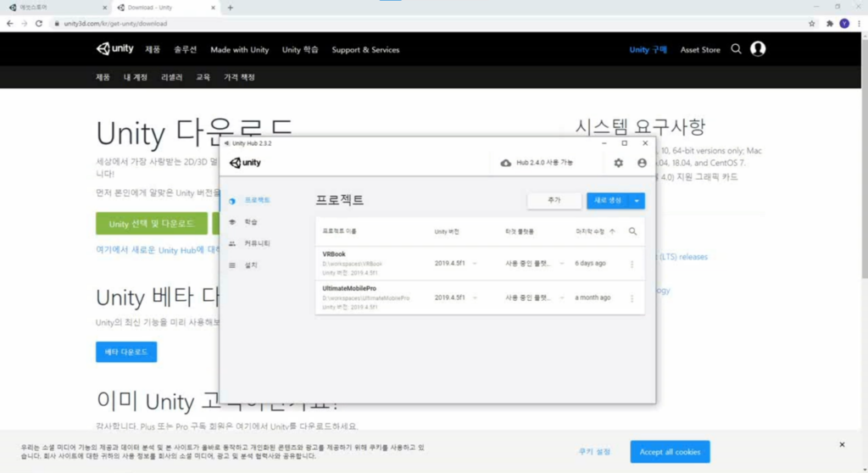This screenshot has height=473, width=868.
Task: Sort by the 프로젝트 이름 column header
Action: (x=339, y=231)
